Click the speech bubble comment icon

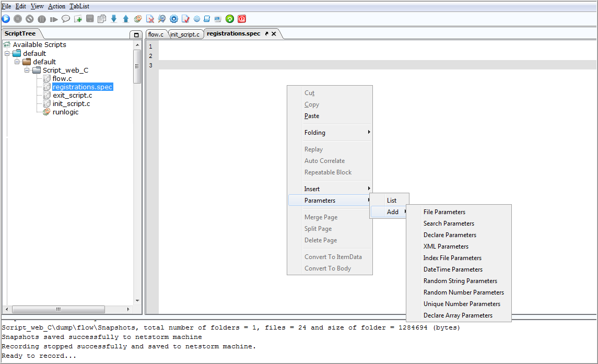[66, 19]
